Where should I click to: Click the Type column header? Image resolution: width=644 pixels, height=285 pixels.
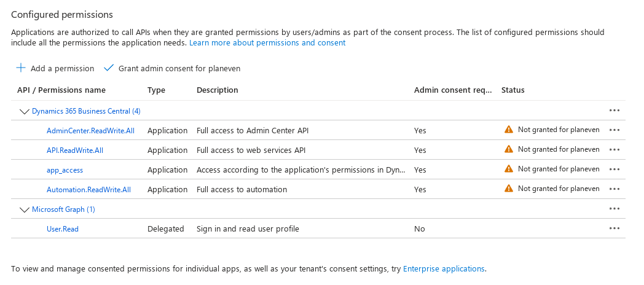tap(157, 90)
